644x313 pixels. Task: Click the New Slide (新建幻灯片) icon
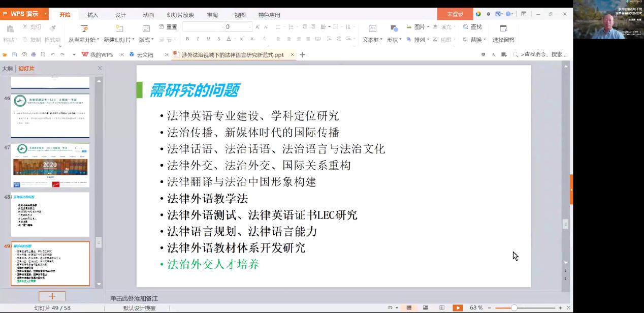point(119,29)
